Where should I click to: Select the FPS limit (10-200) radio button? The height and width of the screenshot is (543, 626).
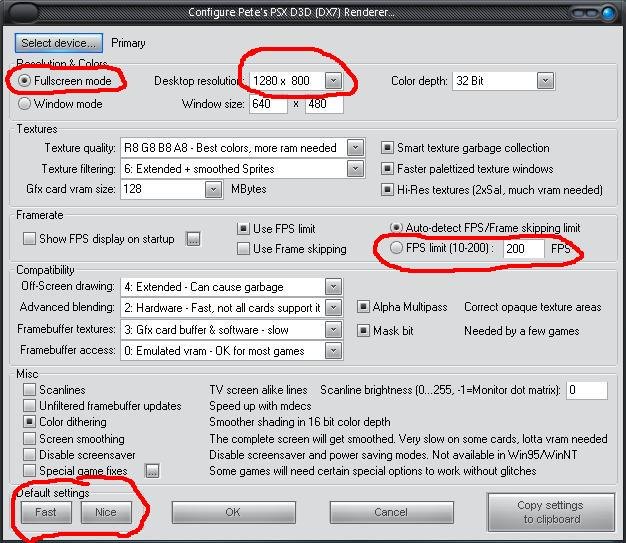397,248
